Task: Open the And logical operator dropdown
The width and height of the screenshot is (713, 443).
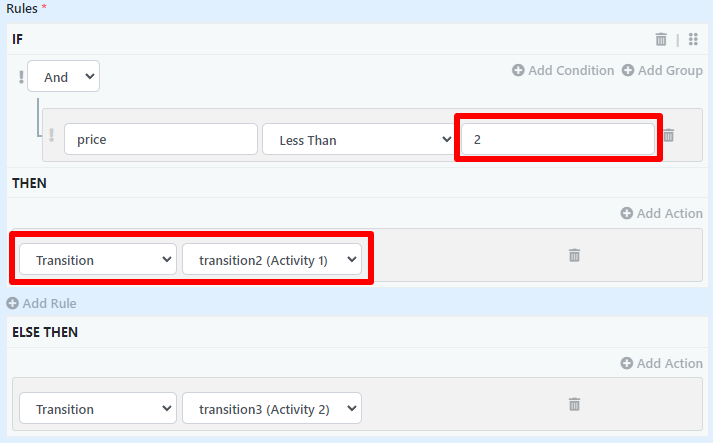Action: [x=63, y=77]
